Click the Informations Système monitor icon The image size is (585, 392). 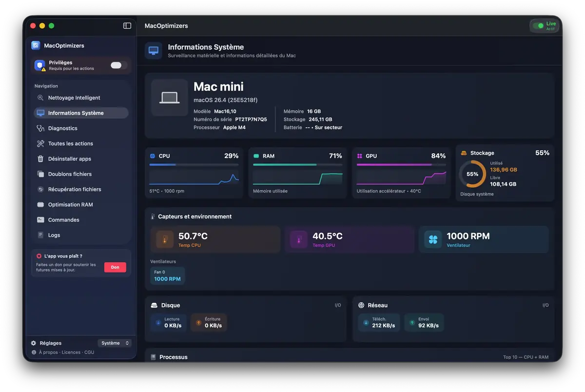click(41, 113)
